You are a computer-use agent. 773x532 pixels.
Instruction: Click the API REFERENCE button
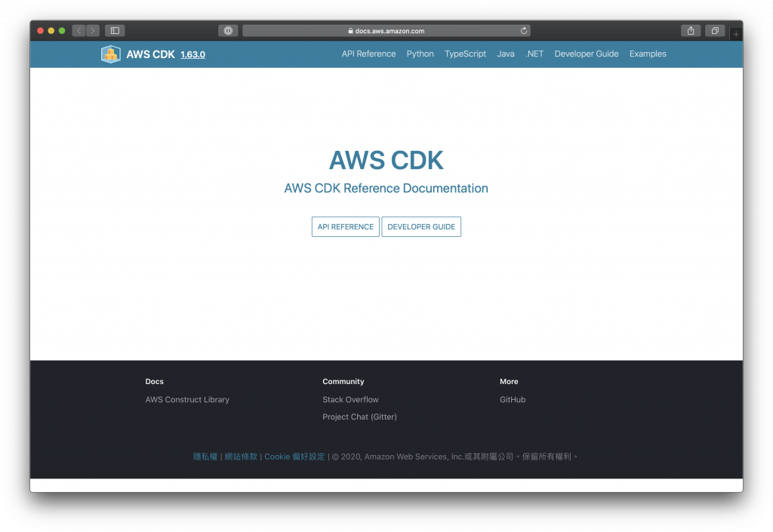coord(346,226)
